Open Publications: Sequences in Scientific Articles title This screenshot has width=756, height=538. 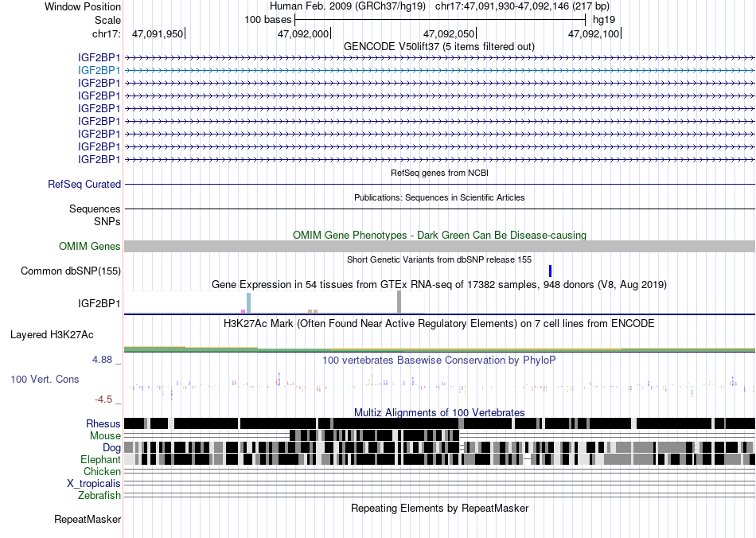[x=439, y=197]
